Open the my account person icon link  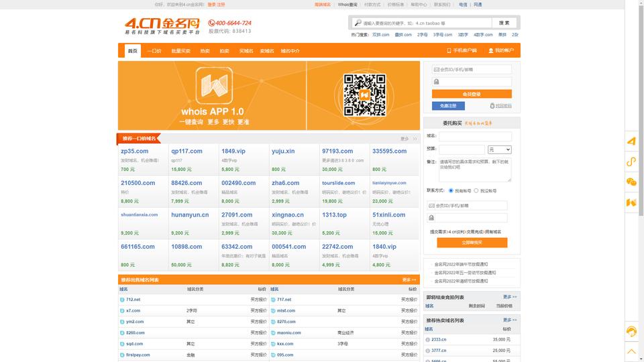point(491,50)
